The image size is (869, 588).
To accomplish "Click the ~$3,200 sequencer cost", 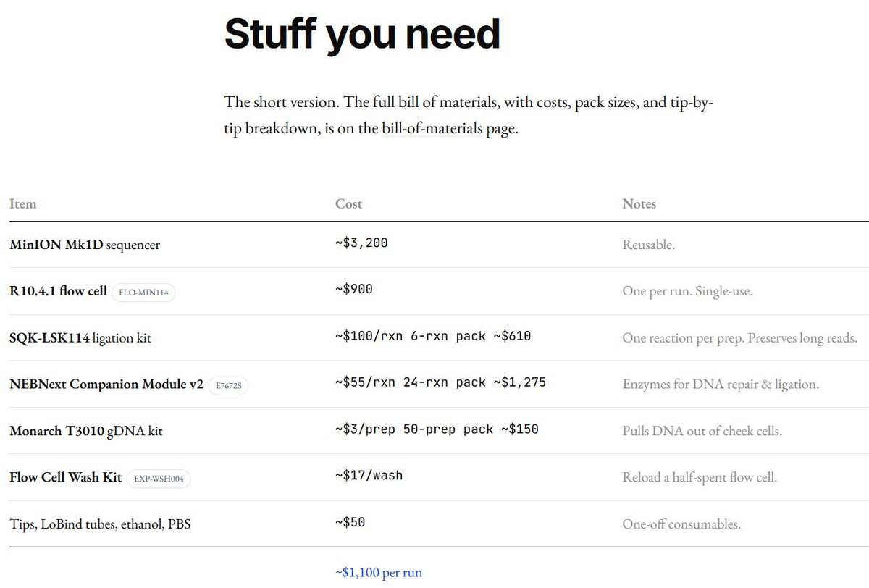I will click(361, 243).
